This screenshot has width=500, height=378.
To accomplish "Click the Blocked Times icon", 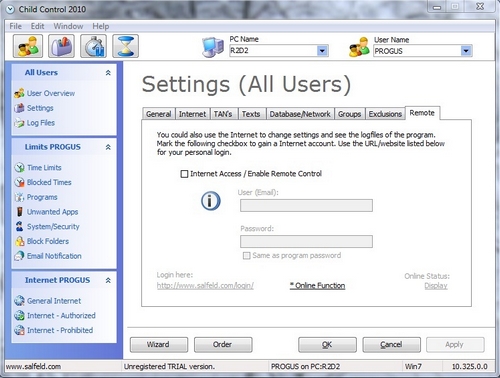I will click(x=20, y=182).
